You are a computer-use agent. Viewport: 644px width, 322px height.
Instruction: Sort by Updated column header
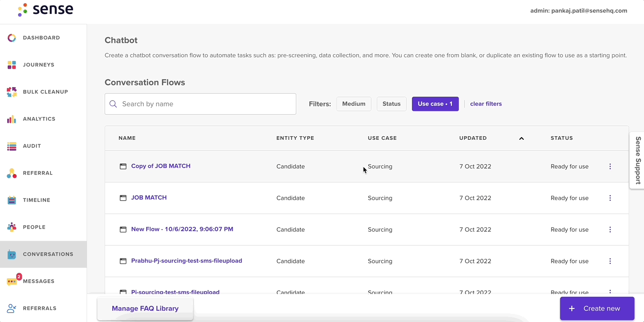(x=473, y=138)
